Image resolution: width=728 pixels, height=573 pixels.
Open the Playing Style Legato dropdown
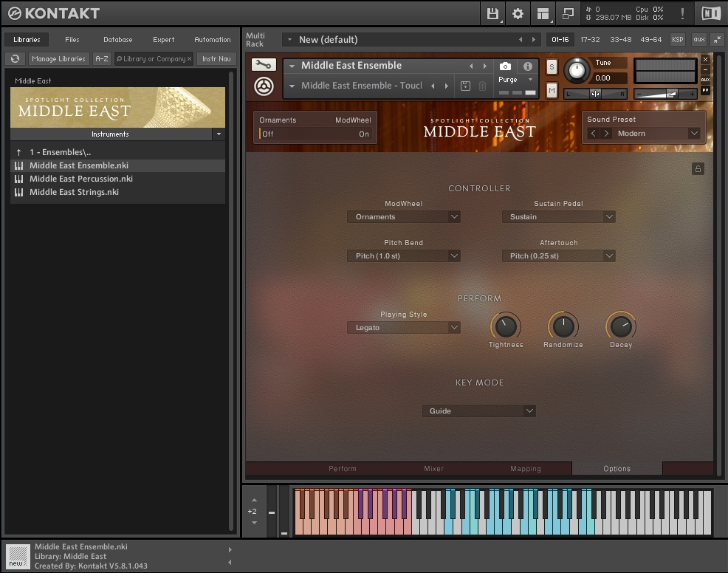404,328
